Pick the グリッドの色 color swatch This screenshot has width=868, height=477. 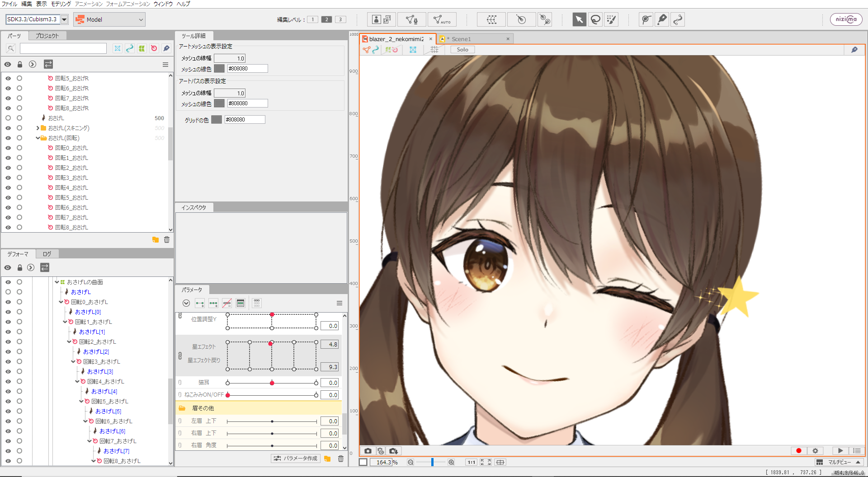tap(217, 120)
